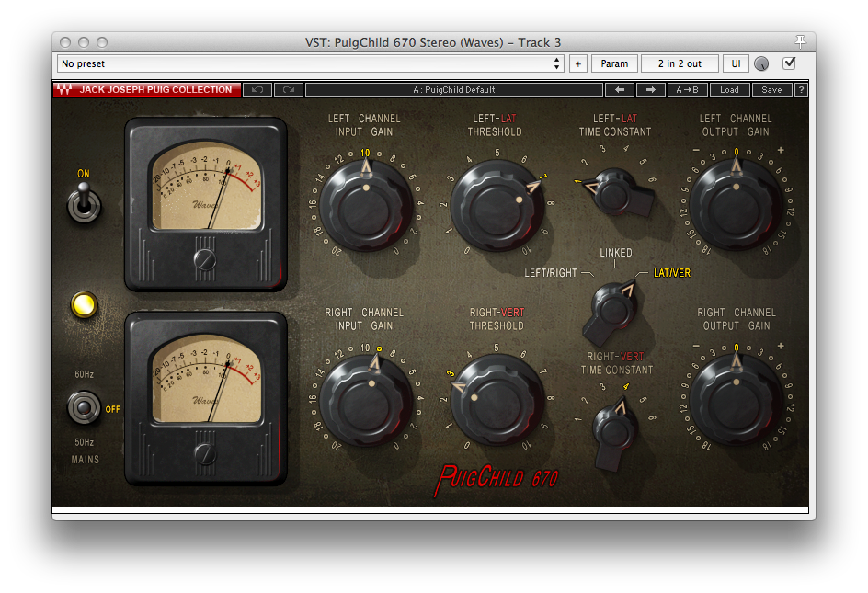This screenshot has height=593, width=868.
Task: Toggle the 60Hz/50Hz mains switch
Action: pos(84,407)
